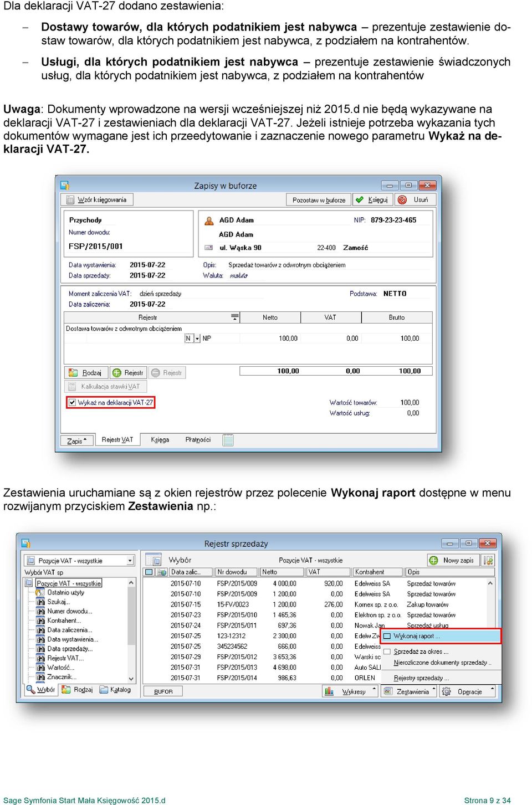Click binoculars icon beside Rejestr VAT...
The image size is (532, 805).
40,659
